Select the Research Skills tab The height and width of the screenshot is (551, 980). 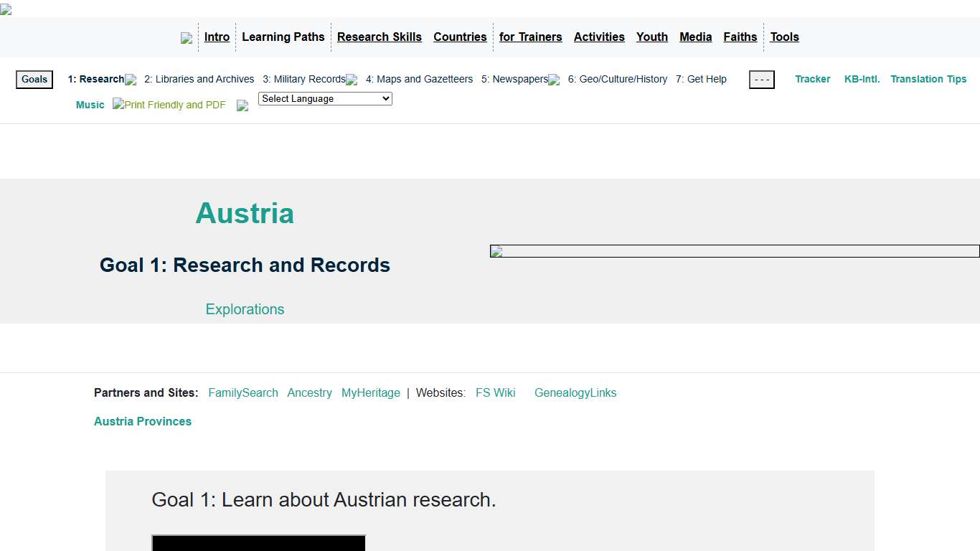[380, 37]
